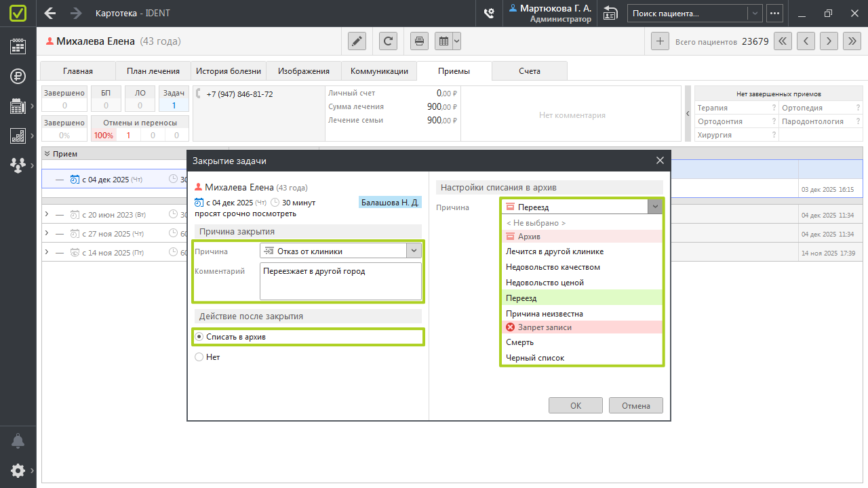The height and width of the screenshot is (488, 868).
Task: Click the printer icon in toolbar
Action: [420, 41]
